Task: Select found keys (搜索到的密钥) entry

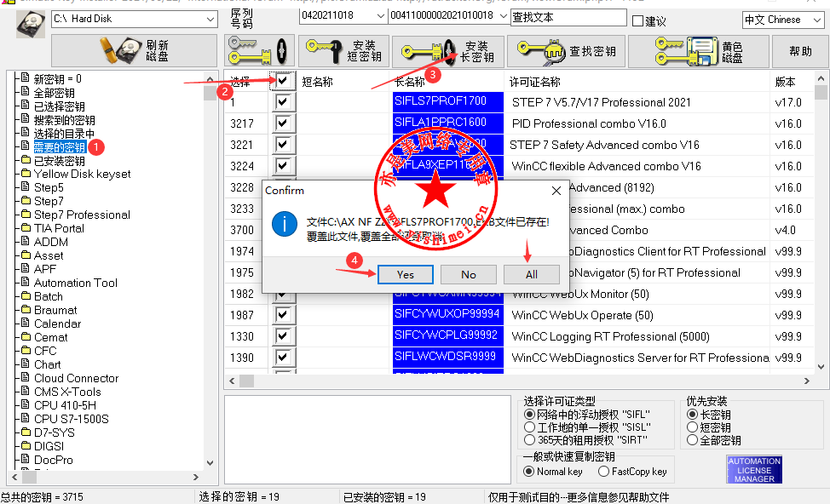Action: tap(64, 120)
